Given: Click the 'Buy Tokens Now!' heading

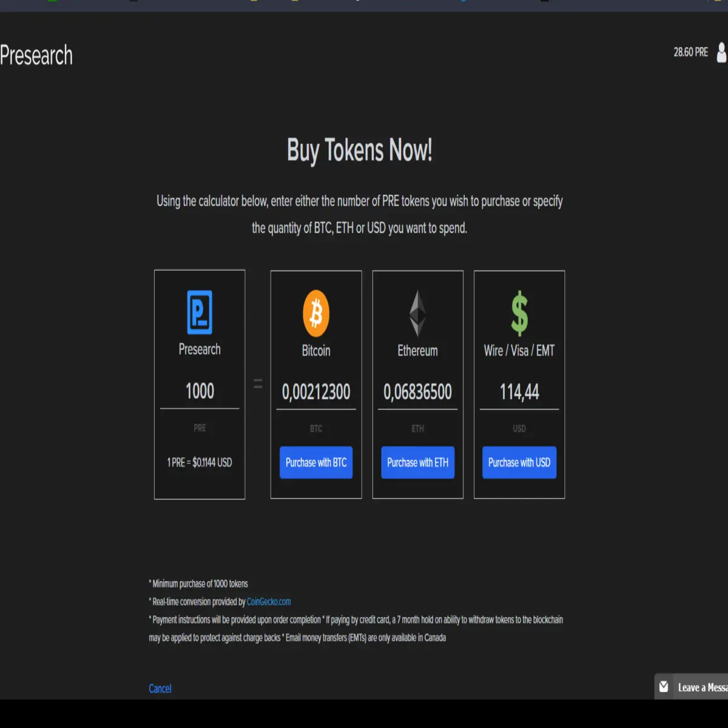Looking at the screenshot, I should (x=360, y=150).
